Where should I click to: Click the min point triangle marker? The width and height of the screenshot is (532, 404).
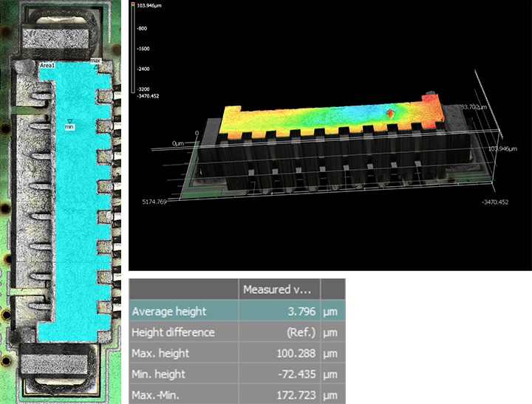click(70, 121)
